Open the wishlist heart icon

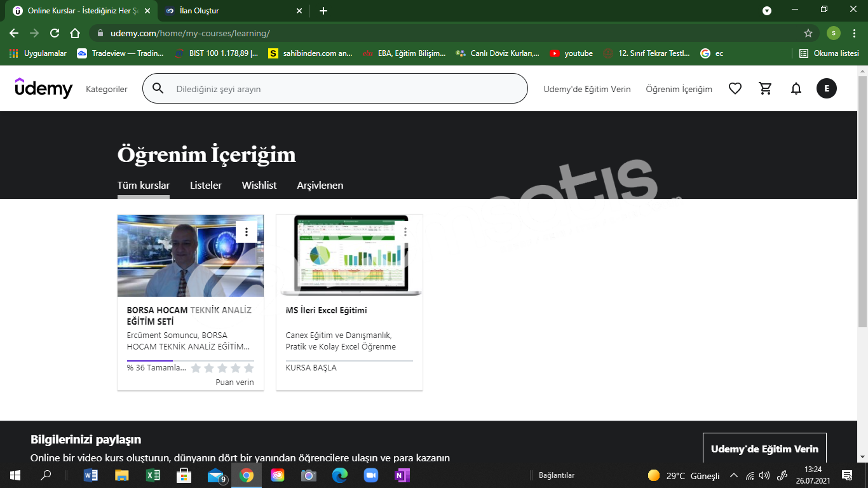pyautogui.click(x=735, y=89)
